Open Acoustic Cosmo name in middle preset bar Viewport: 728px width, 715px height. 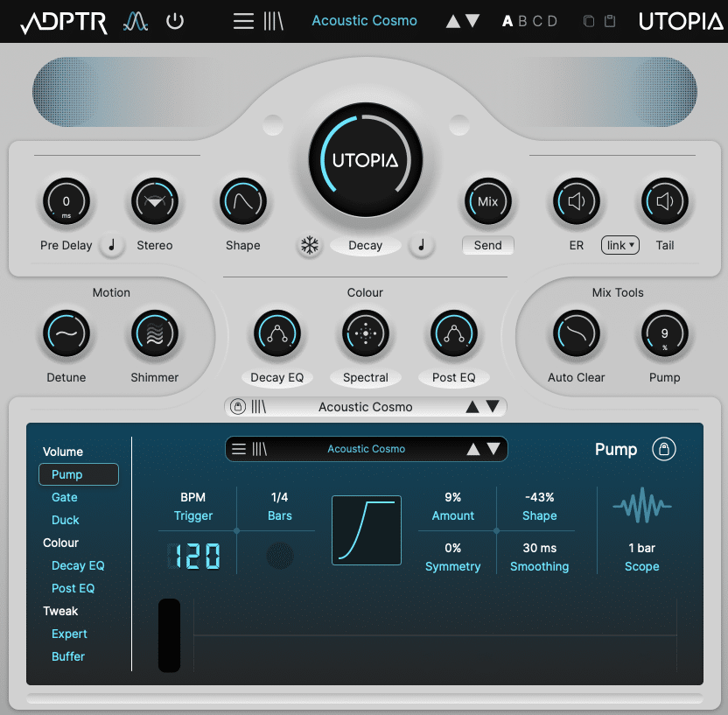pos(366,407)
